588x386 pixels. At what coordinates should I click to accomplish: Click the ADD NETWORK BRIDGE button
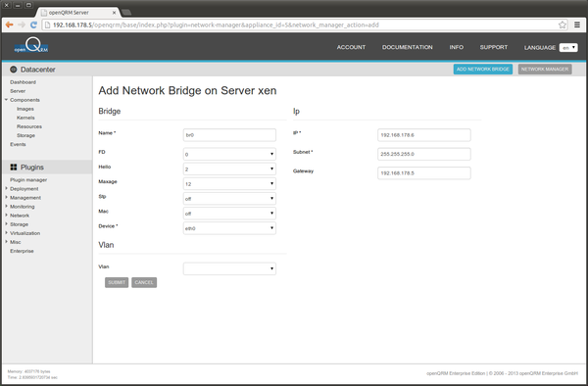(482, 70)
